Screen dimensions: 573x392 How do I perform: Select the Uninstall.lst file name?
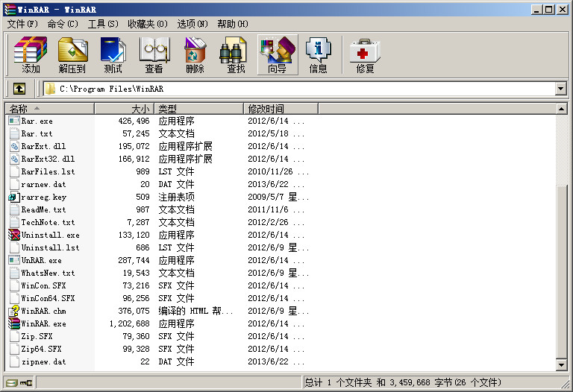pyautogui.click(x=50, y=247)
